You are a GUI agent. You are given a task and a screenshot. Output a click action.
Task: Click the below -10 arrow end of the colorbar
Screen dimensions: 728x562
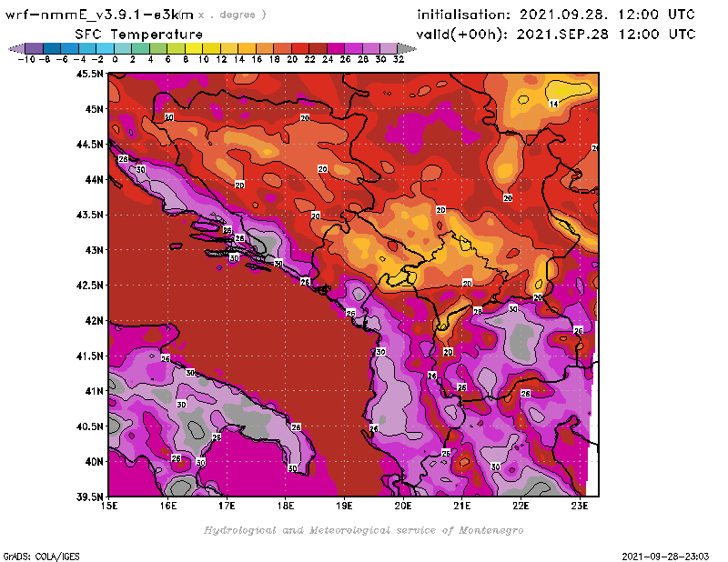pyautogui.click(x=16, y=48)
